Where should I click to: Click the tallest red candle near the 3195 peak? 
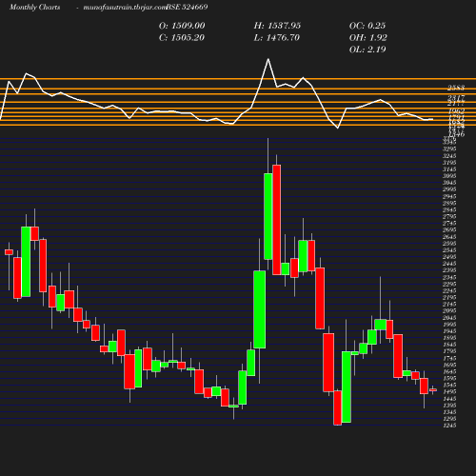(x=277, y=220)
